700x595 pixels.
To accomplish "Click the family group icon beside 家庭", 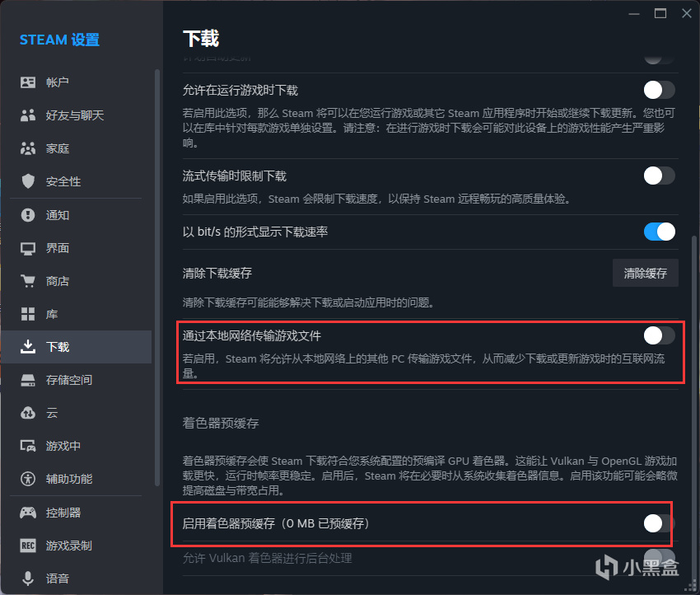I will click(x=28, y=148).
